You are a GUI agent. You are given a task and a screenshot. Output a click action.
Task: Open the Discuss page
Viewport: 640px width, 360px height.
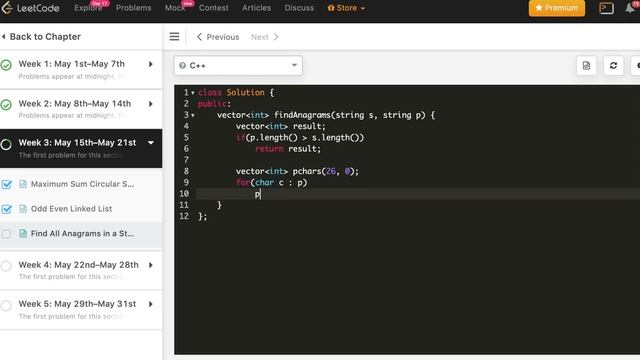tap(299, 8)
